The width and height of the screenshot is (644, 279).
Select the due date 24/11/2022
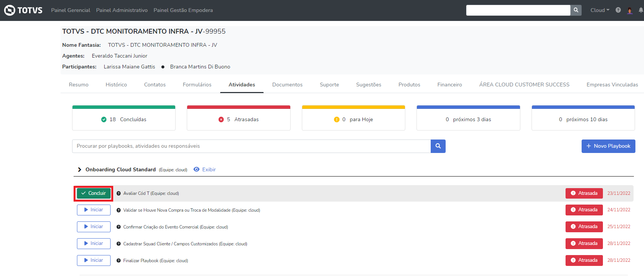point(619,210)
